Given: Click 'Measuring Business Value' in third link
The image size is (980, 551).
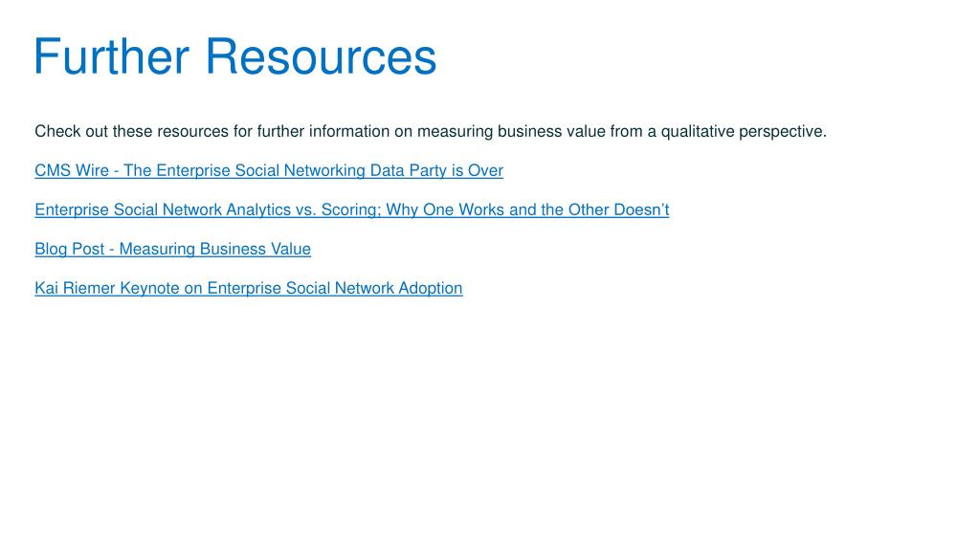Looking at the screenshot, I should pos(215,250).
